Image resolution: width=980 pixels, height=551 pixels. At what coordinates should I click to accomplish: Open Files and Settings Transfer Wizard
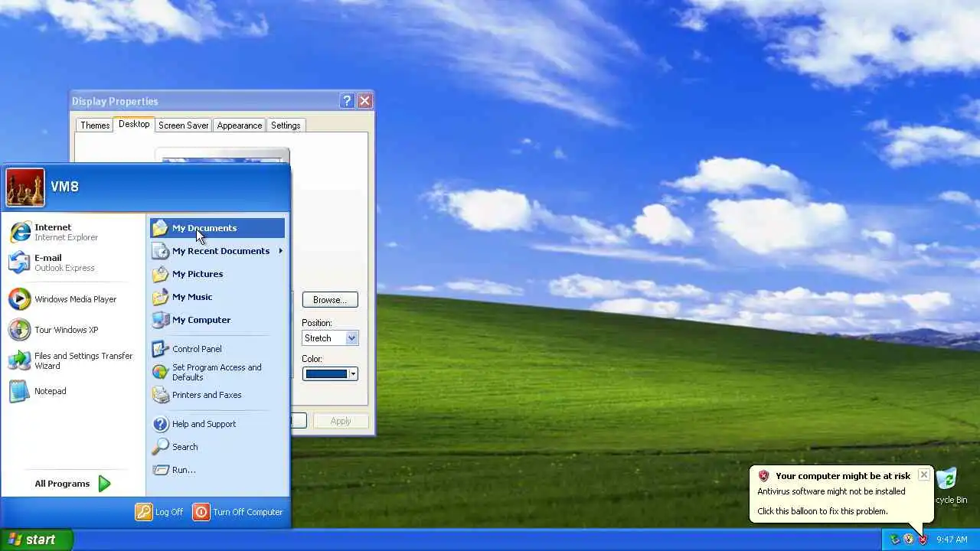pyautogui.click(x=74, y=360)
